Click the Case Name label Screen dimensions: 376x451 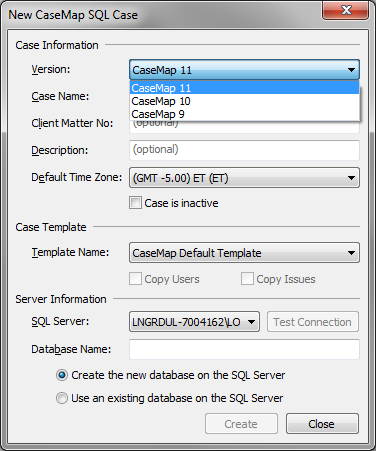point(60,96)
